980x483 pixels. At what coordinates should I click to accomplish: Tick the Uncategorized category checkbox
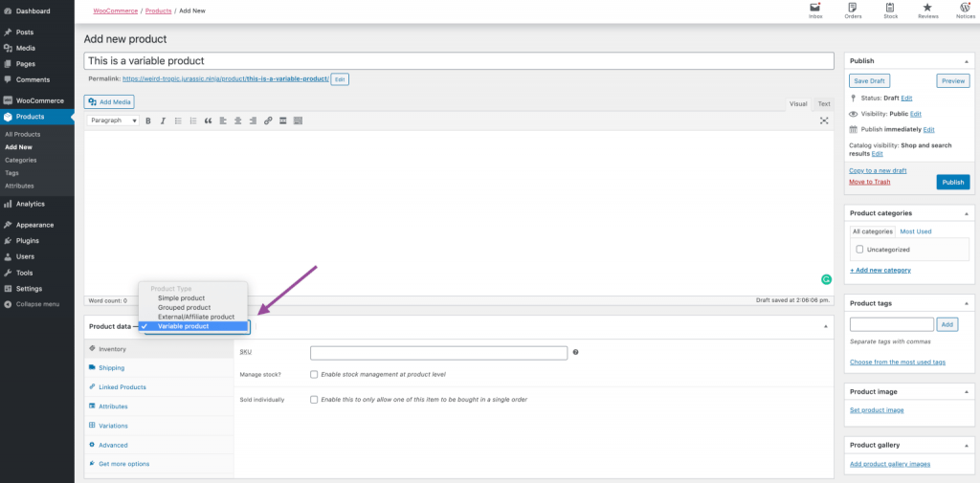859,249
